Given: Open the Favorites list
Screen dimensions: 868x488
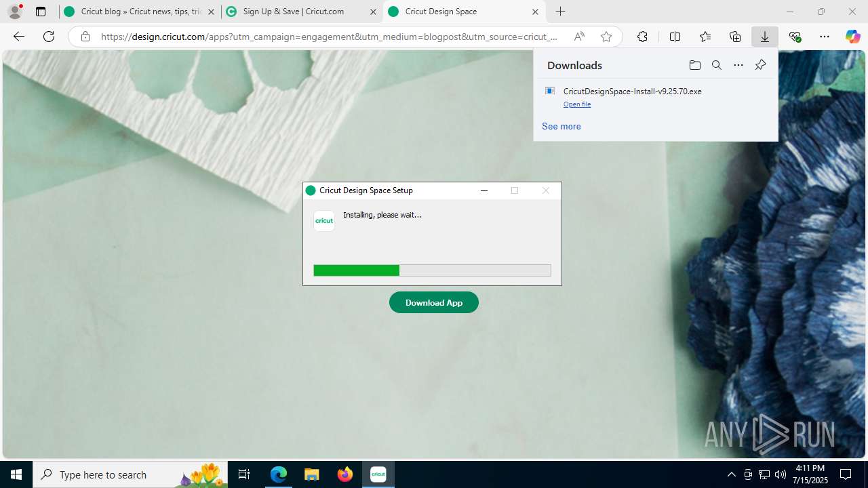Looking at the screenshot, I should click(705, 37).
